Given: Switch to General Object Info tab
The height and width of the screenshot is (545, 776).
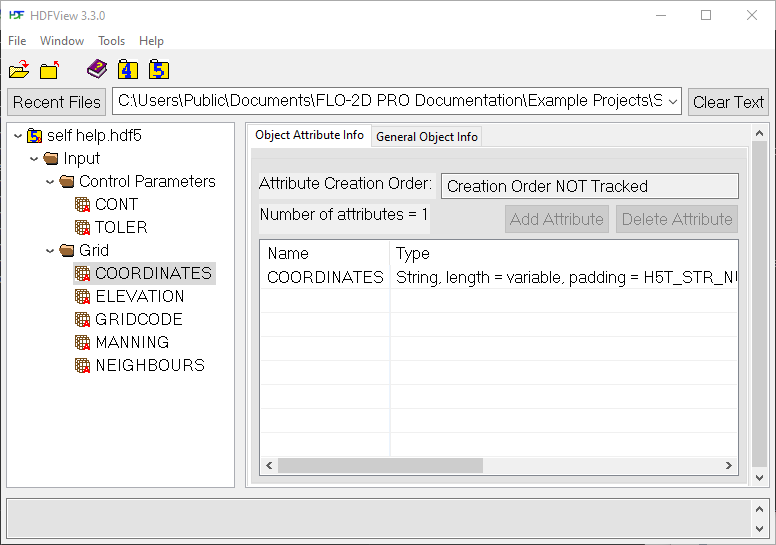Looking at the screenshot, I should [x=427, y=137].
